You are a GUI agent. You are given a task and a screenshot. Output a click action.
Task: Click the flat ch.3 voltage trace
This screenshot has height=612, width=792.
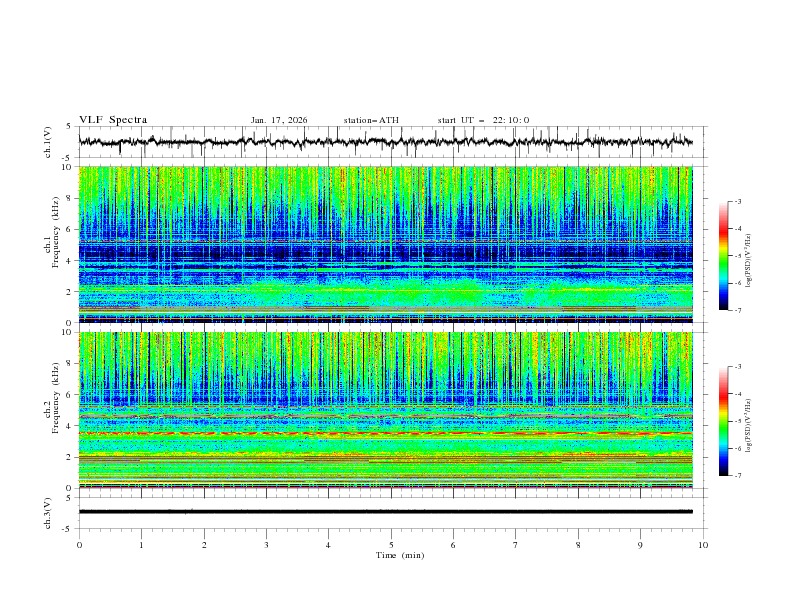385,512
